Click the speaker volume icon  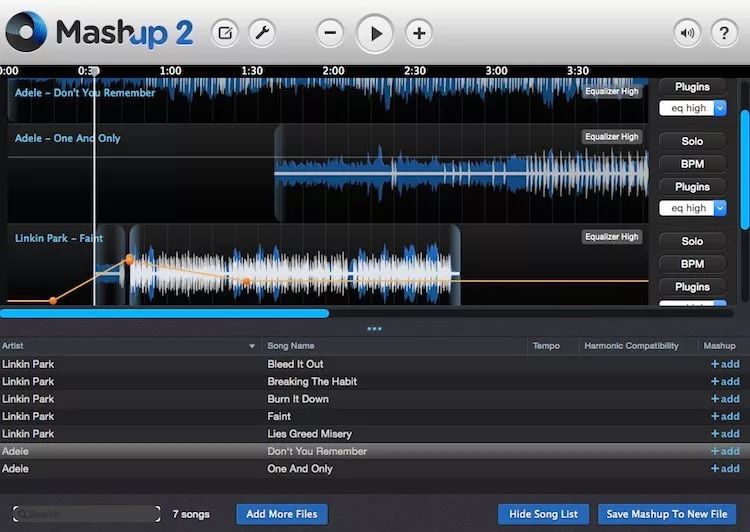[687, 33]
